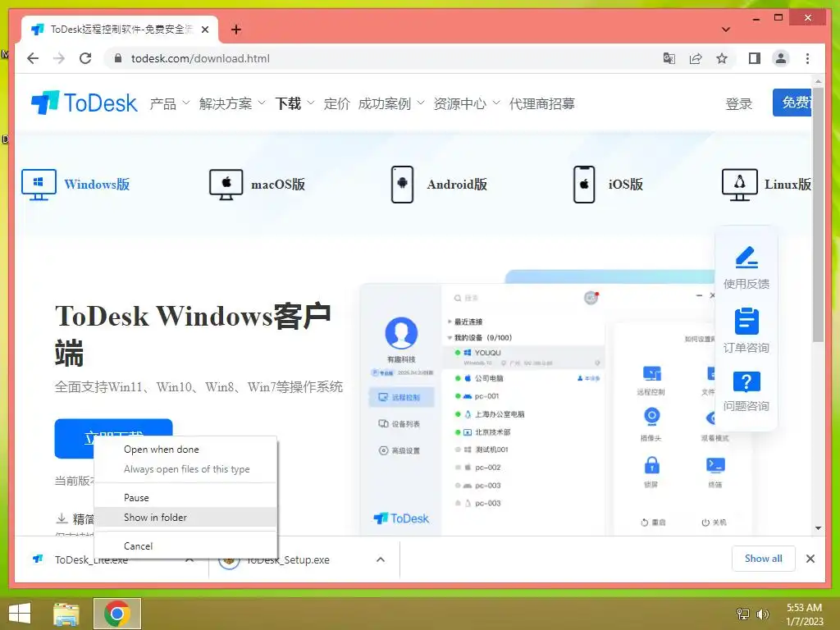
Task: Click the 代理商招募 nav link
Action: (541, 103)
